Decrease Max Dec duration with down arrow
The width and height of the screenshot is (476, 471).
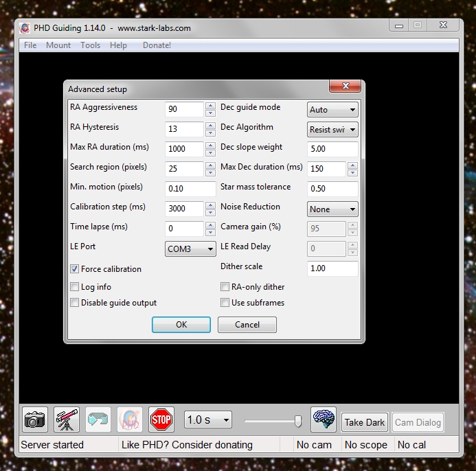point(352,173)
